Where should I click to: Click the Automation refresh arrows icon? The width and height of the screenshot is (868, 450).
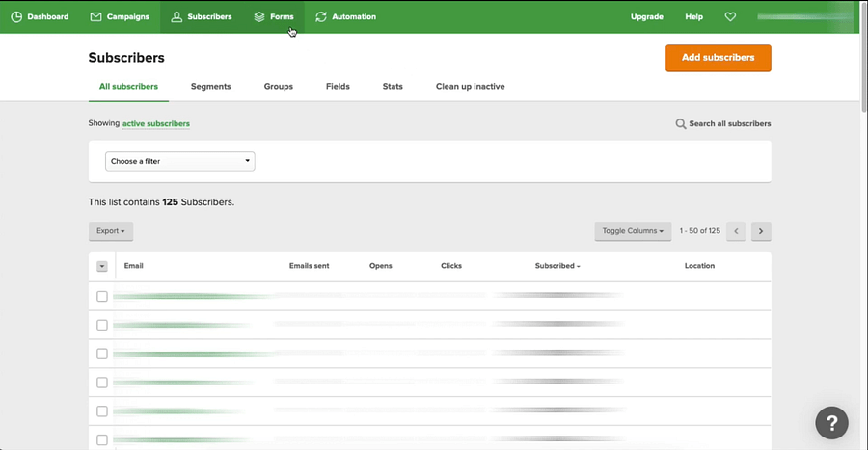pyautogui.click(x=321, y=16)
